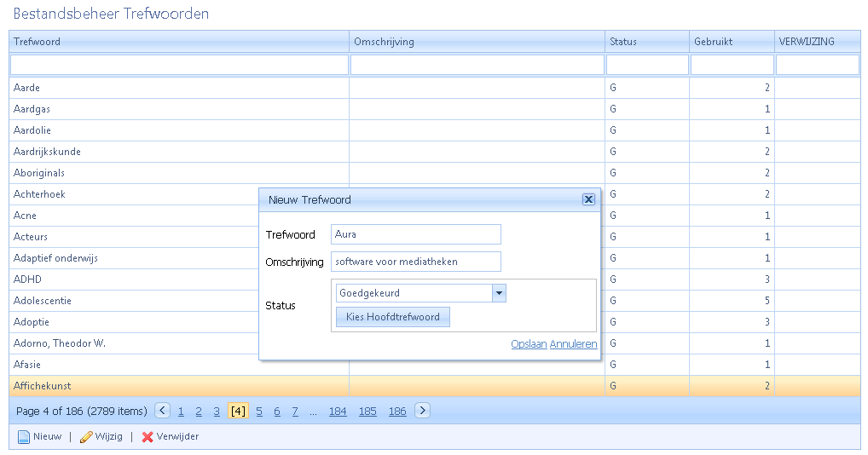This screenshot has height=455, width=868.
Task: Click the red Verwijder cross icon
Action: pyautogui.click(x=148, y=437)
